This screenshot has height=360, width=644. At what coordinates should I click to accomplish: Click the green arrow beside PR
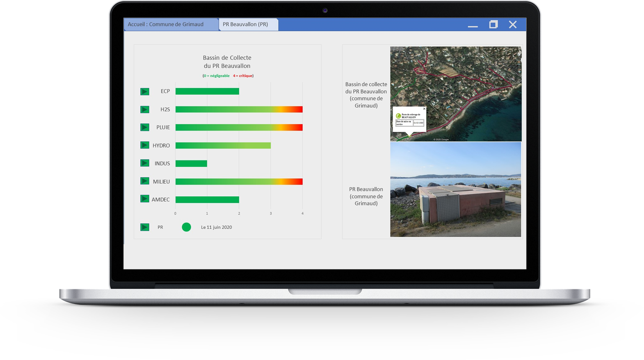click(145, 227)
